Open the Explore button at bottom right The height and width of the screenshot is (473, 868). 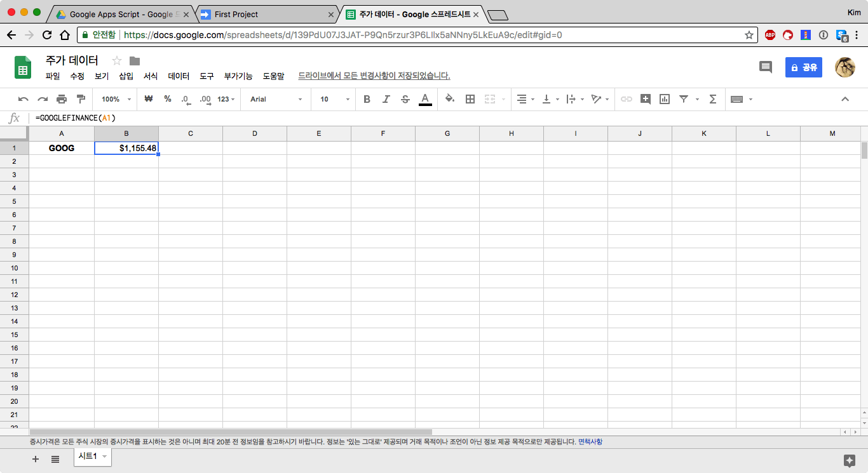[x=849, y=460]
